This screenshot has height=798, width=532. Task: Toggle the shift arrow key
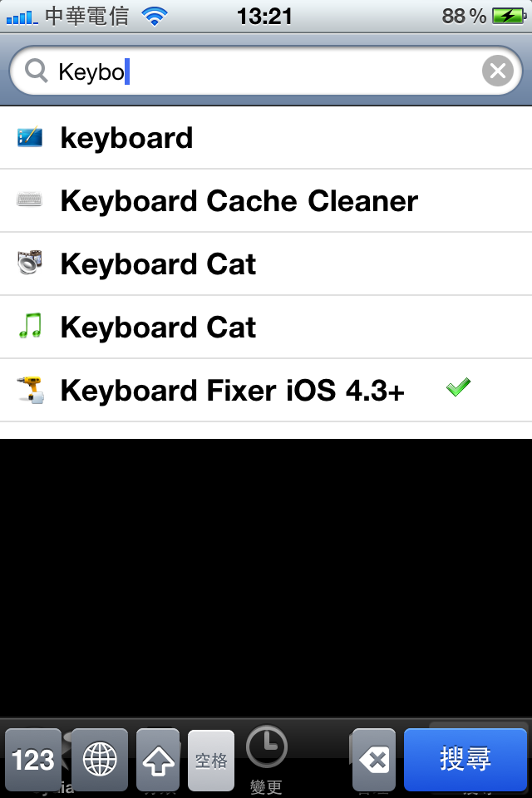158,760
